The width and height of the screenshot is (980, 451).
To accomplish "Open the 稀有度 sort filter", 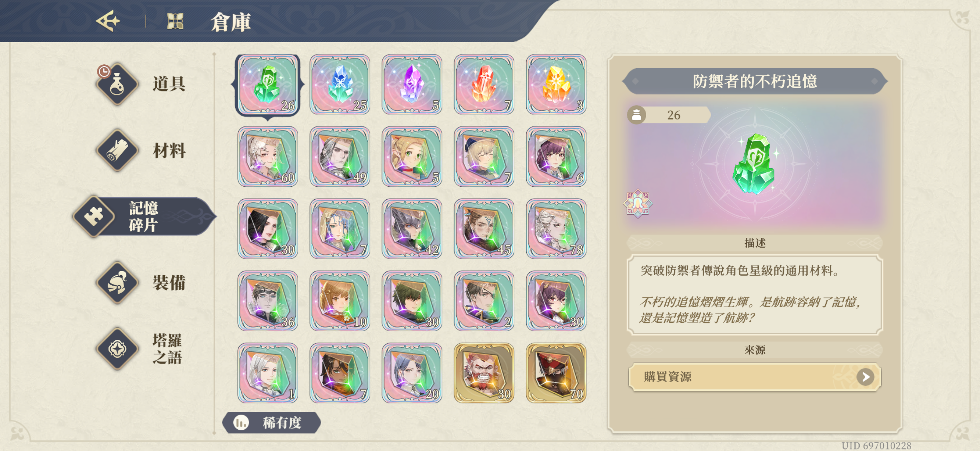I will [x=272, y=423].
